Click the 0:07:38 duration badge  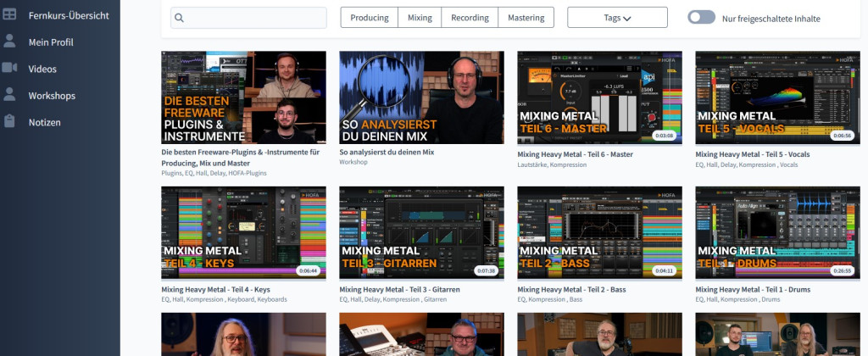coord(486,270)
